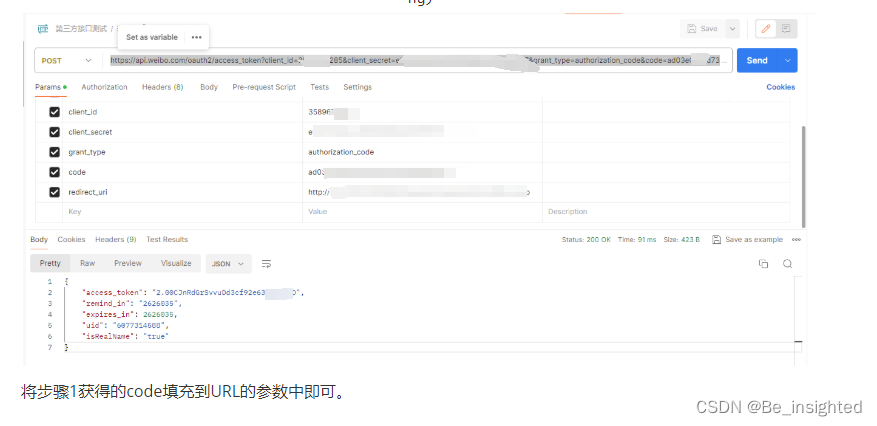The height and width of the screenshot is (426, 877).
Task: Open the Tests tab
Action: (x=319, y=87)
